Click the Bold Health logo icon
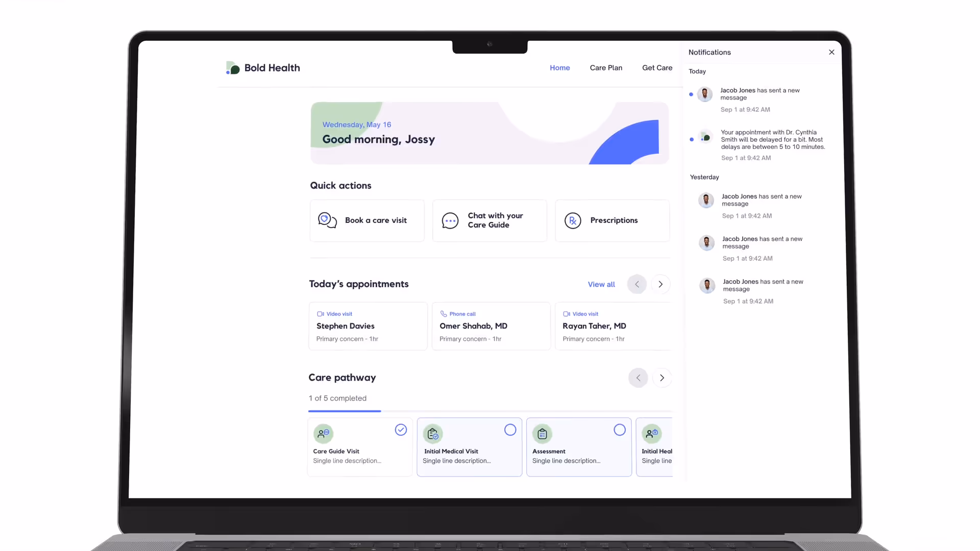This screenshot has width=980, height=551. point(233,68)
